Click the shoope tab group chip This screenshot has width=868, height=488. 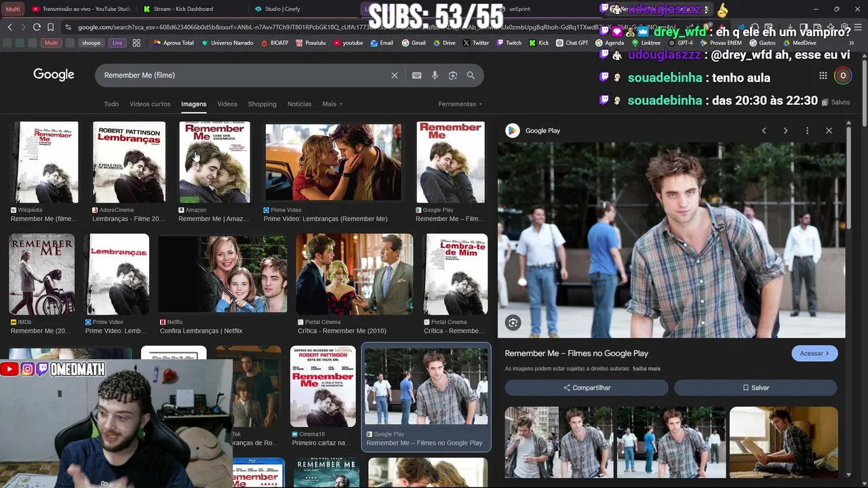pyautogui.click(x=92, y=43)
